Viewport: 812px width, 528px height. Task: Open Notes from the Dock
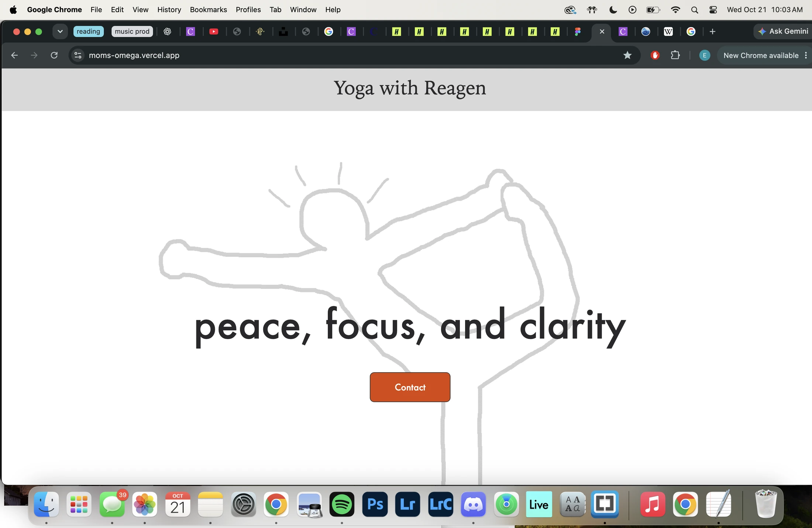pos(210,504)
